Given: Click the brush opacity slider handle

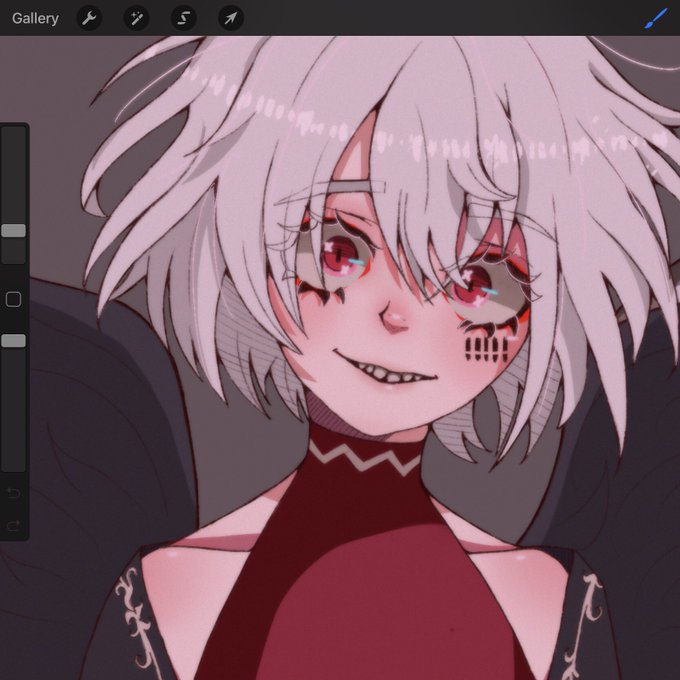Looking at the screenshot, I should [x=13, y=341].
